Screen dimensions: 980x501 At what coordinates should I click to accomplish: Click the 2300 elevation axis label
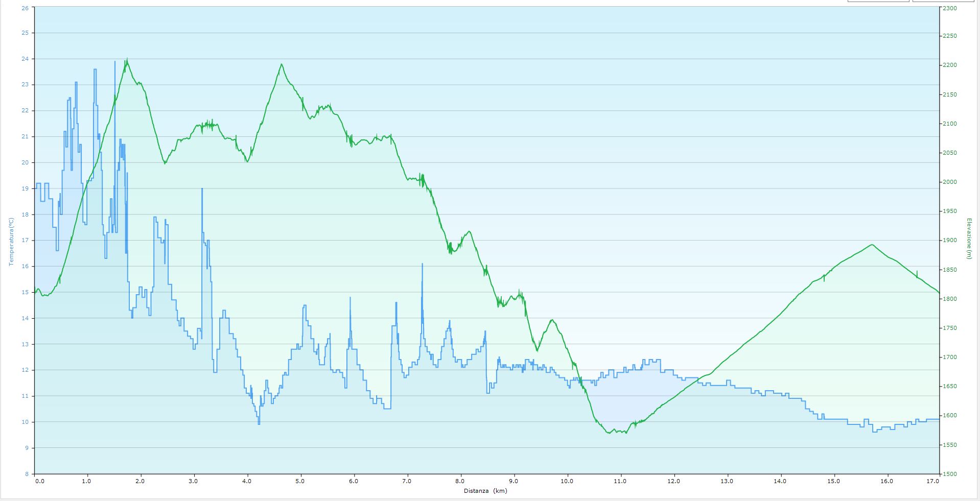pyautogui.click(x=950, y=8)
